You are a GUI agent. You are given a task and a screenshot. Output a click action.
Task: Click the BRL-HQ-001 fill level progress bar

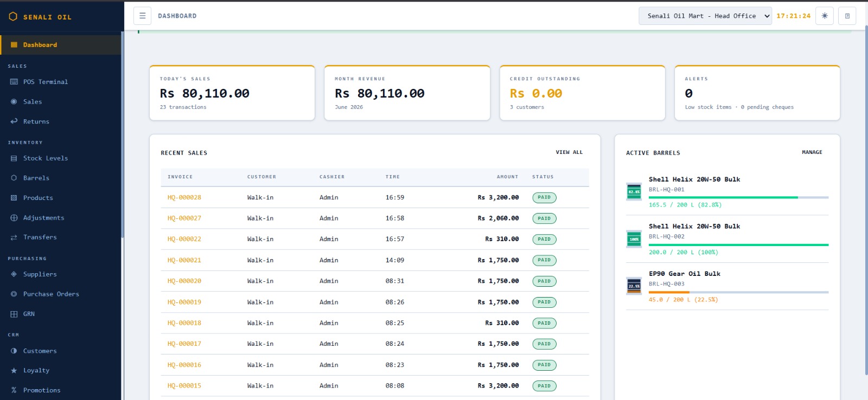pyautogui.click(x=738, y=197)
